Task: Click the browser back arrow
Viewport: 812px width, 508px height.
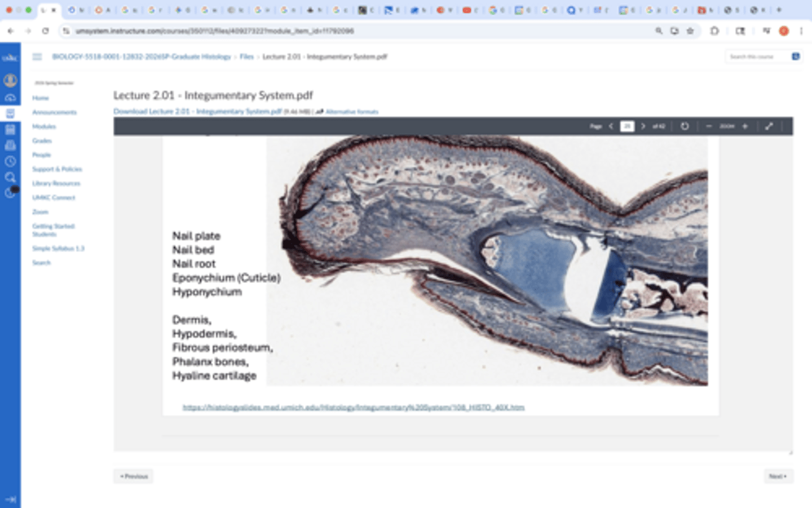Action: point(11,31)
